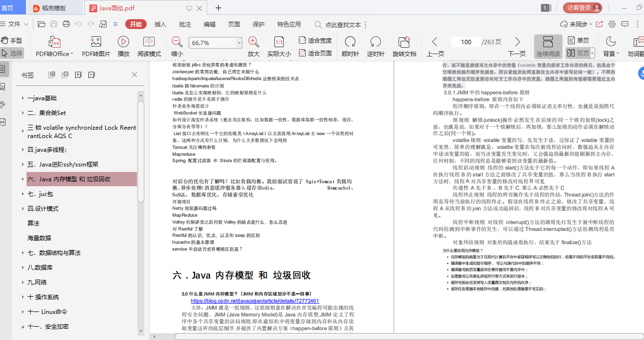The width and height of the screenshot is (644, 340).
Task: Open thumbnail panel in left sidebar
Action: pyautogui.click(x=3, y=86)
